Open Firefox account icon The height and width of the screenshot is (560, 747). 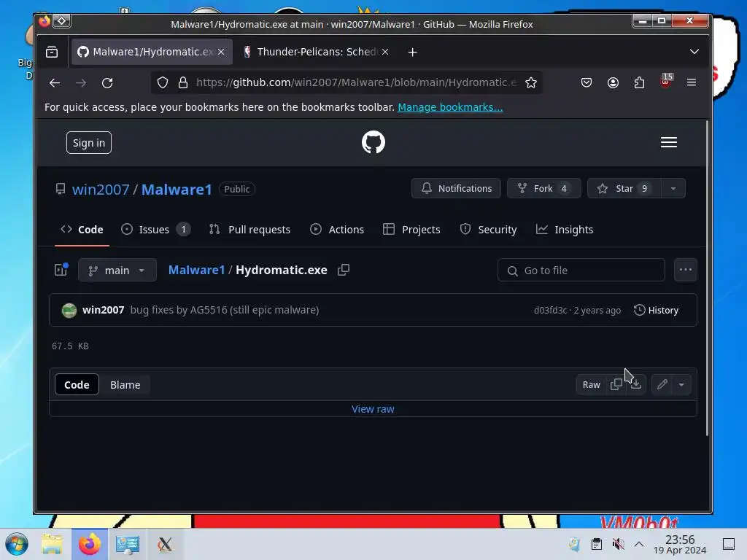tap(613, 83)
